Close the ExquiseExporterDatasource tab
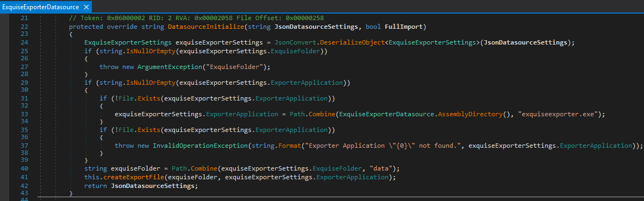644x201 pixels. (x=86, y=8)
